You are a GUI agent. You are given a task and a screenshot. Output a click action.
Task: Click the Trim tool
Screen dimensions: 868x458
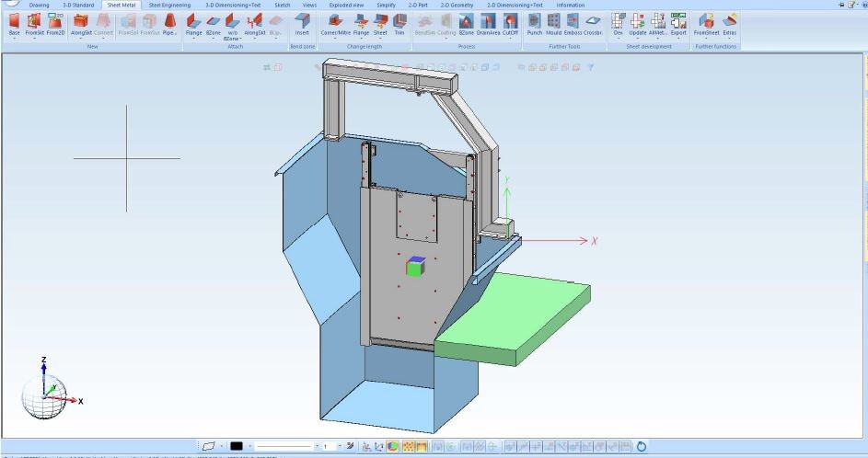tap(399, 23)
